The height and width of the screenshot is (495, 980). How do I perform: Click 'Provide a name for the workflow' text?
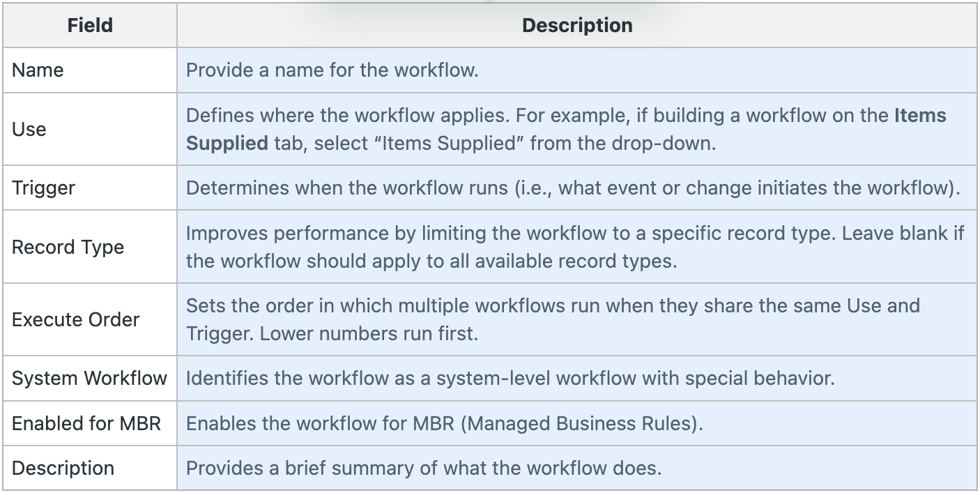coord(332,70)
